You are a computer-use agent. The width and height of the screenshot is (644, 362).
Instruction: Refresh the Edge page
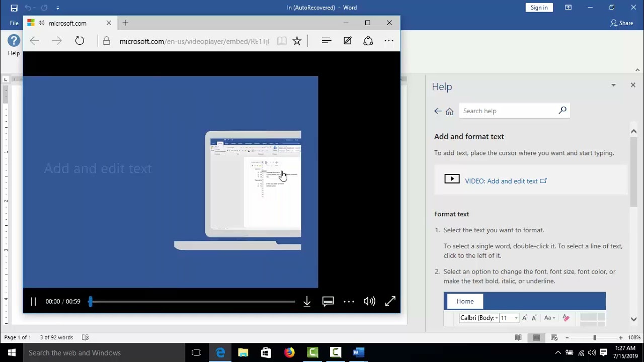(79, 41)
